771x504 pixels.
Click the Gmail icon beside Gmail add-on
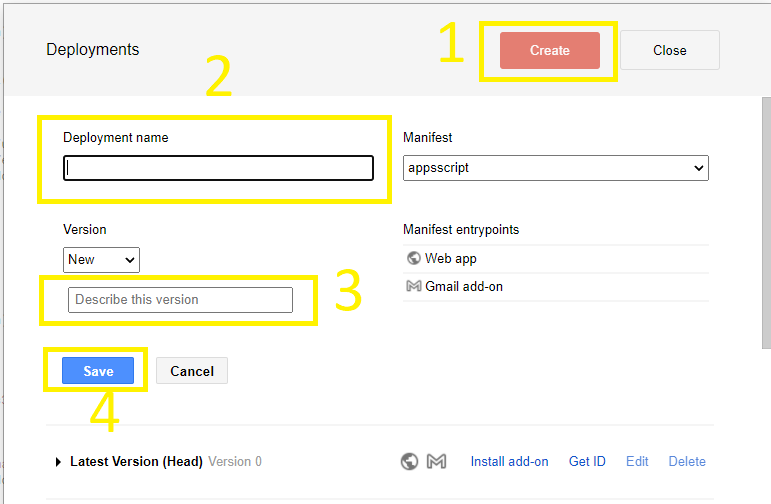click(x=414, y=286)
